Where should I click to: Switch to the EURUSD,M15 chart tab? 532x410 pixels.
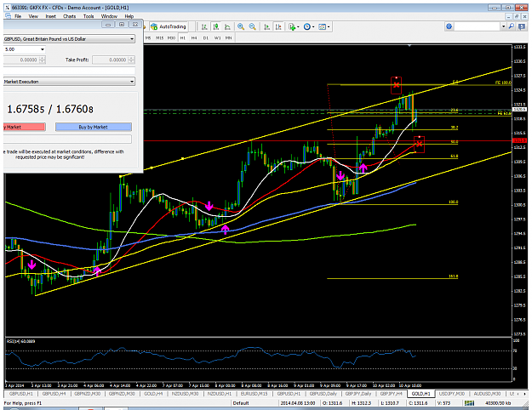coord(255,394)
